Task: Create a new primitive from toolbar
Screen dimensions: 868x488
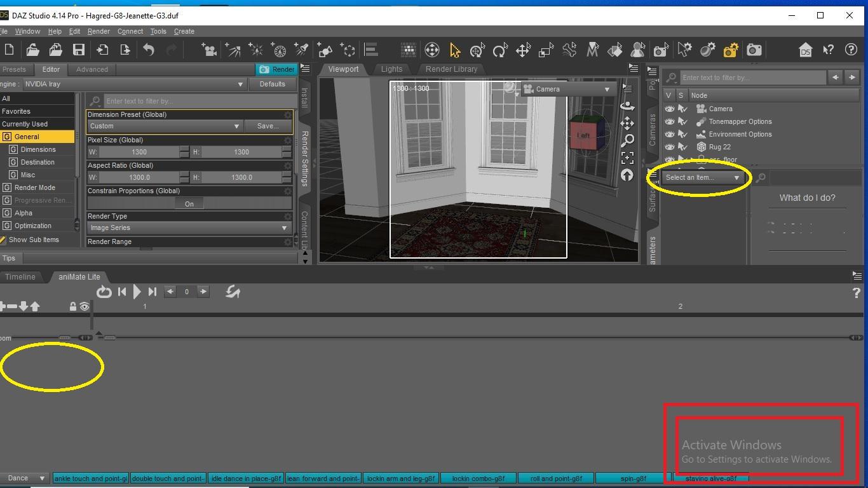Action: coord(325,50)
